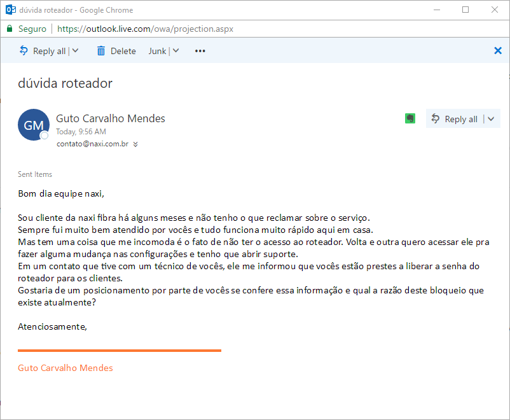Expand the Reply all dropdown beside the sender
The height and width of the screenshot is (420, 510).
pos(491,119)
